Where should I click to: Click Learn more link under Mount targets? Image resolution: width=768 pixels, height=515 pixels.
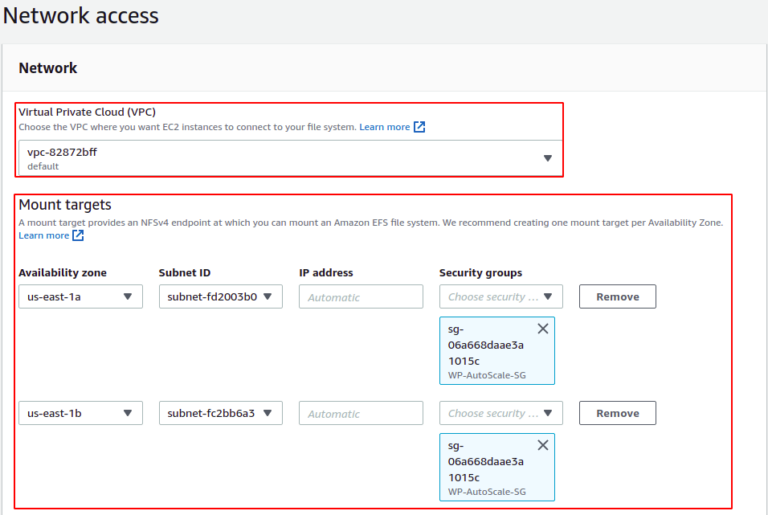(x=44, y=236)
